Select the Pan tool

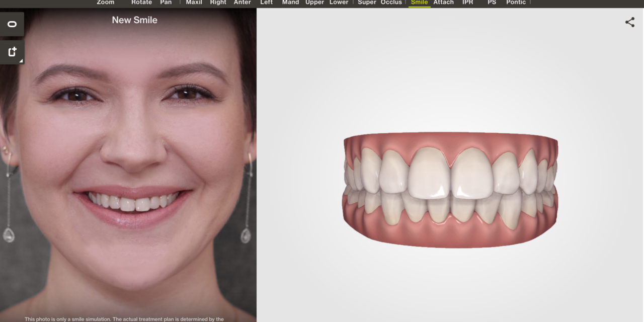click(166, 3)
